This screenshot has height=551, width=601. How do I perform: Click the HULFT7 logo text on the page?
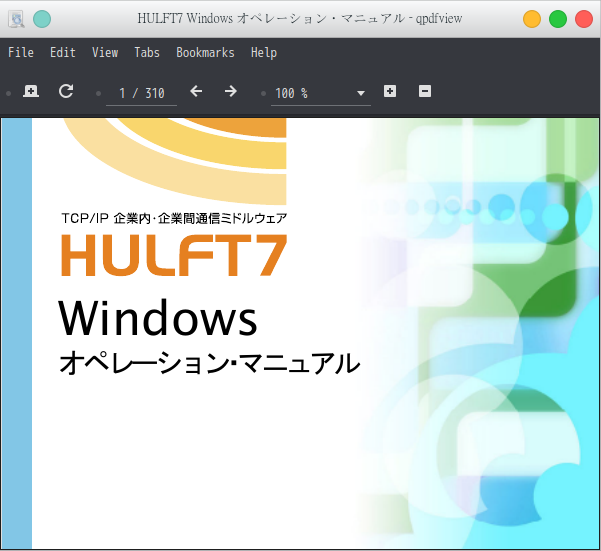pyautogui.click(x=174, y=255)
